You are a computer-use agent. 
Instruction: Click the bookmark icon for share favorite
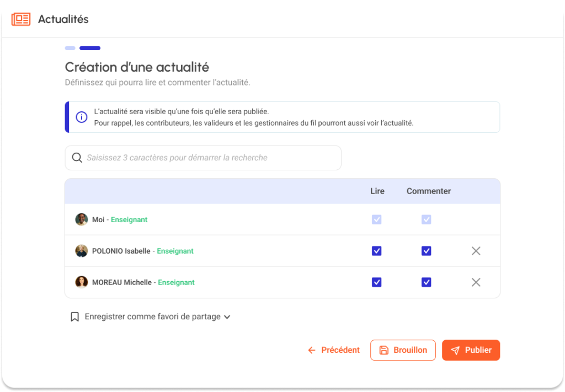pos(74,317)
